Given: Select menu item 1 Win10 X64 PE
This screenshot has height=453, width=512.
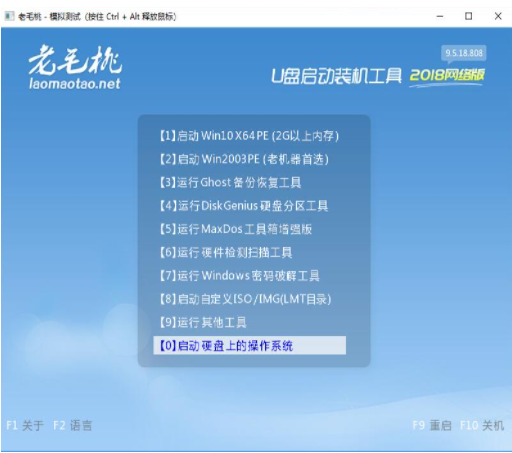Looking at the screenshot, I should [249, 136].
